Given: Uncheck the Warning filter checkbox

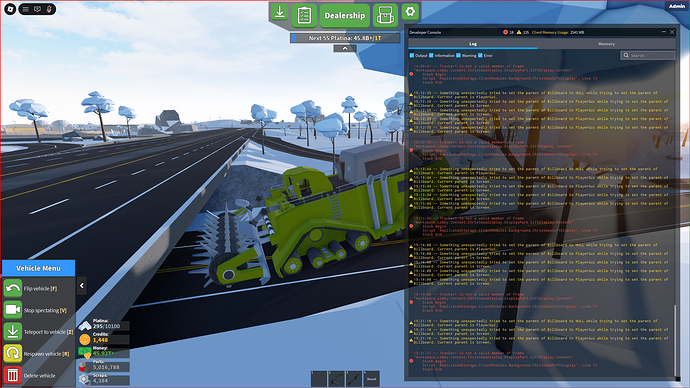Looking at the screenshot, I should [x=458, y=55].
